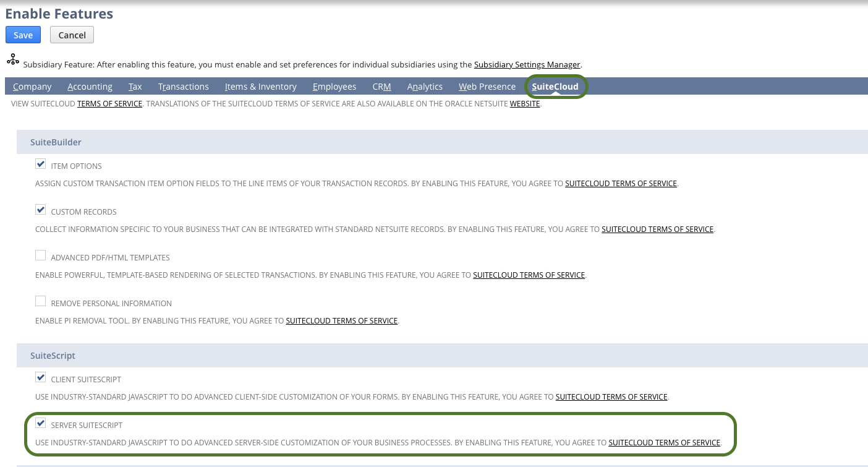Image resolution: width=868 pixels, height=467 pixels.
Task: Click the SuiteBuilder section header
Action: click(x=56, y=142)
